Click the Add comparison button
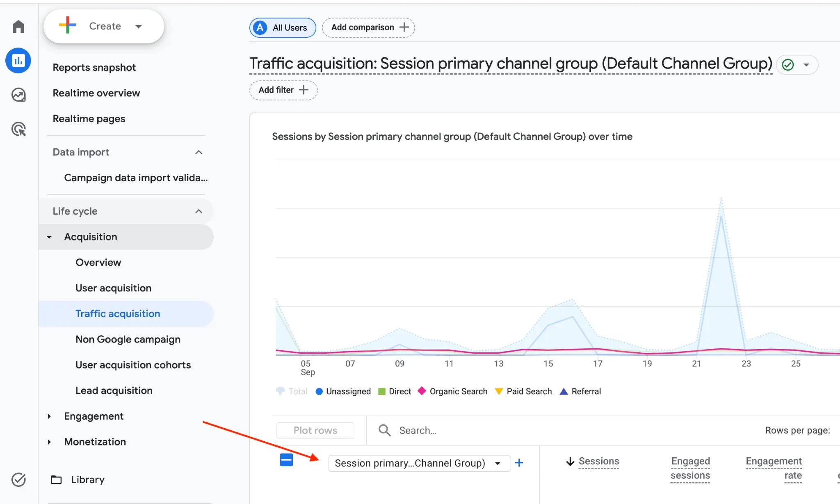Screen dimensions: 840x504 368,27
